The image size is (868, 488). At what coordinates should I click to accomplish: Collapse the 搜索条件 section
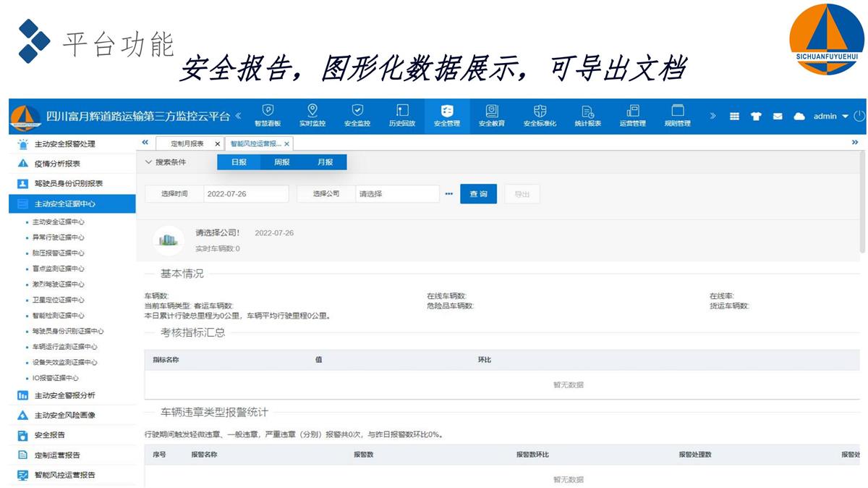[166, 162]
